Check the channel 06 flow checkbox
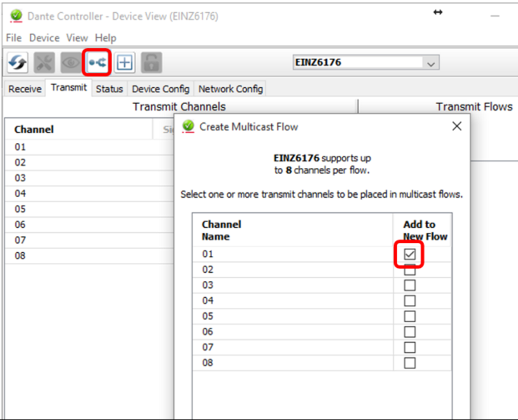The height and width of the screenshot is (420, 518). pos(410,332)
